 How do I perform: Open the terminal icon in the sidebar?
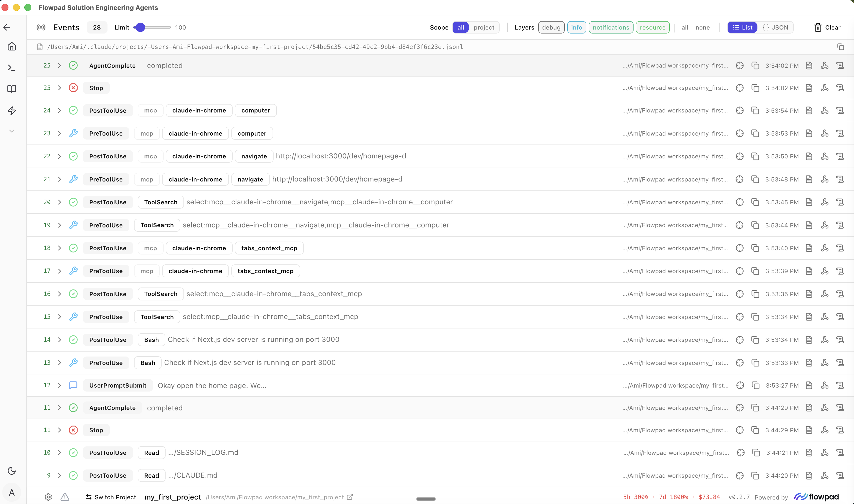12,68
